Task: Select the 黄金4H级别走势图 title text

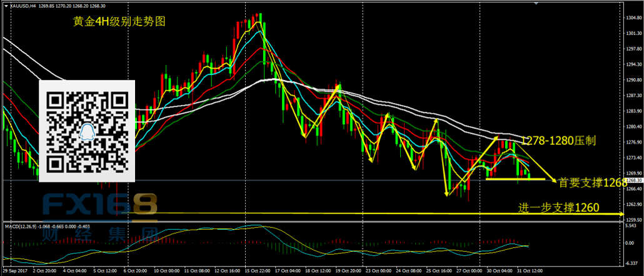Action: coord(119,21)
